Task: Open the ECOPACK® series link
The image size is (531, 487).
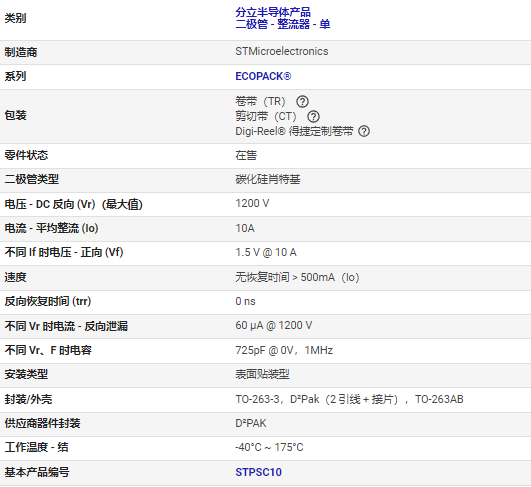Action: pos(263,76)
